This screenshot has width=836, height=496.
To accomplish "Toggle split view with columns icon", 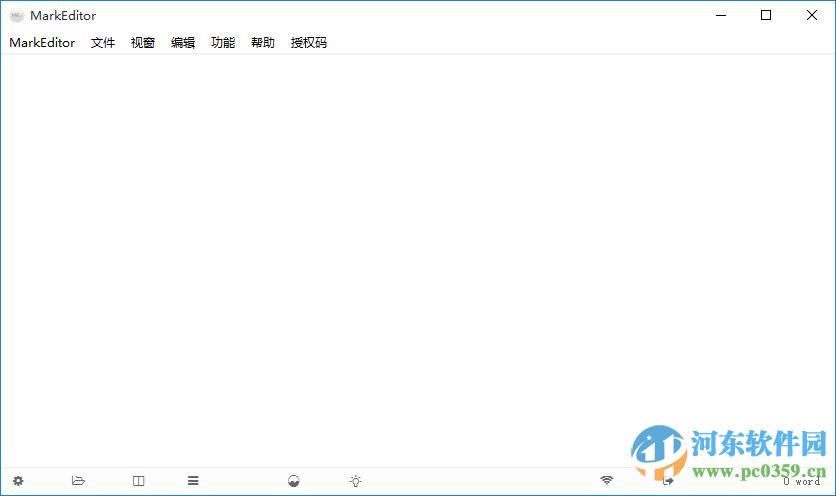I will pyautogui.click(x=139, y=481).
